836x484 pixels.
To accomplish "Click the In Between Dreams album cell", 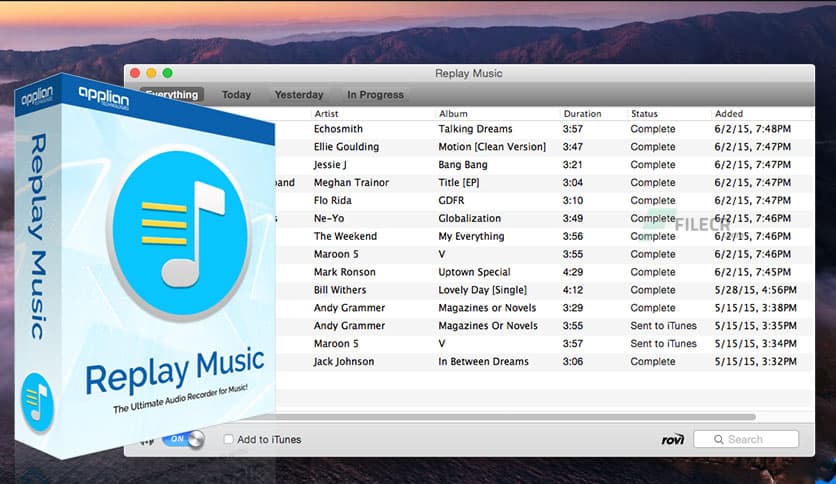I will pos(484,361).
